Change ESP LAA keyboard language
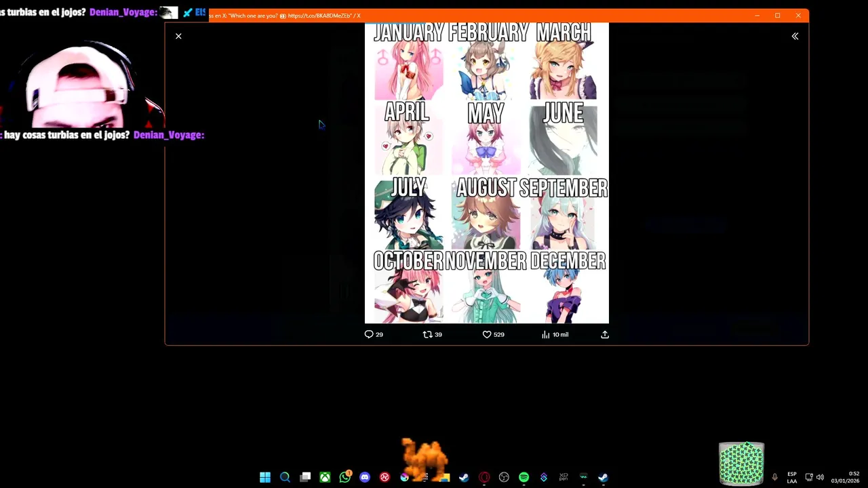This screenshot has width=868, height=488. coord(792,477)
